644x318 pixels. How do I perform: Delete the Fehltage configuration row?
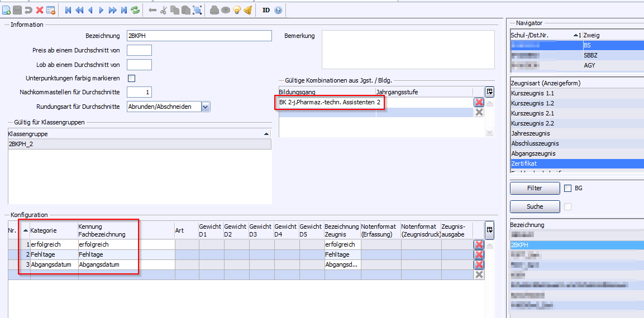pyautogui.click(x=479, y=254)
